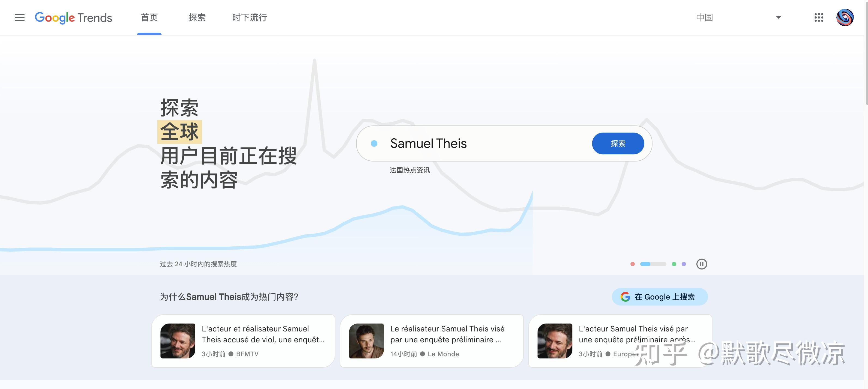Open the user account avatar
Image resolution: width=868 pixels, height=389 pixels.
(845, 17)
